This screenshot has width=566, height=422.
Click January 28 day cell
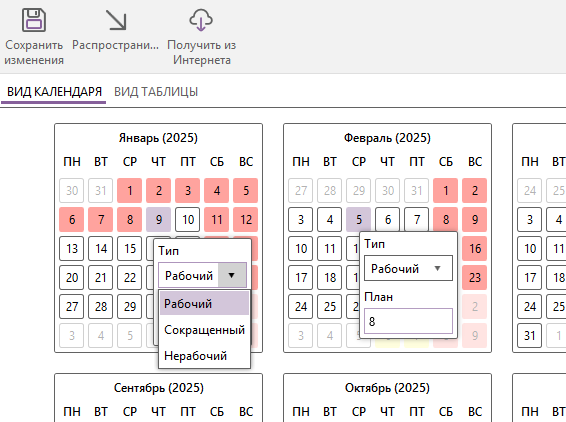(x=101, y=306)
